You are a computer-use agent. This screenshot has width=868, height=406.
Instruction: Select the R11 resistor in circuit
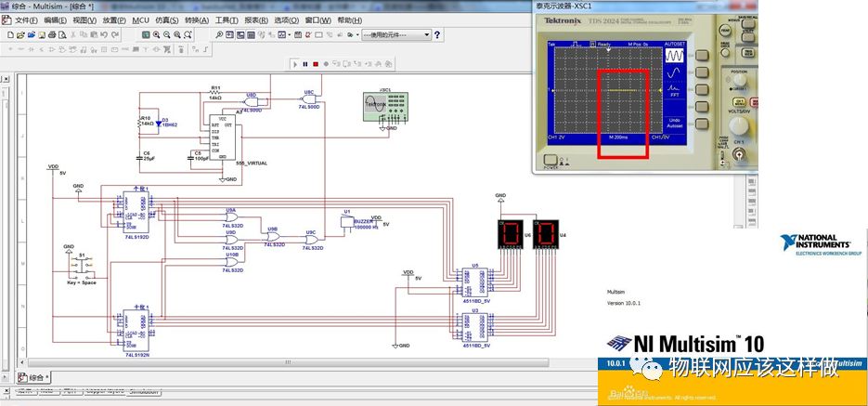(x=214, y=93)
